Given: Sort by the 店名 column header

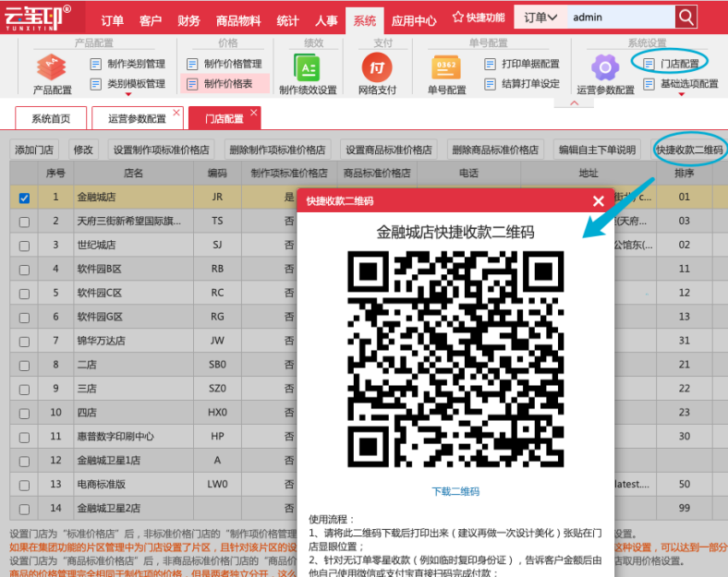Looking at the screenshot, I should click(x=133, y=173).
